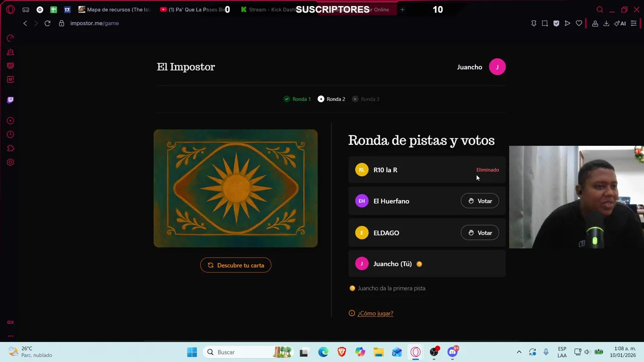The height and width of the screenshot is (362, 644).
Task: Open Discord from the taskbar
Action: [x=453, y=352]
